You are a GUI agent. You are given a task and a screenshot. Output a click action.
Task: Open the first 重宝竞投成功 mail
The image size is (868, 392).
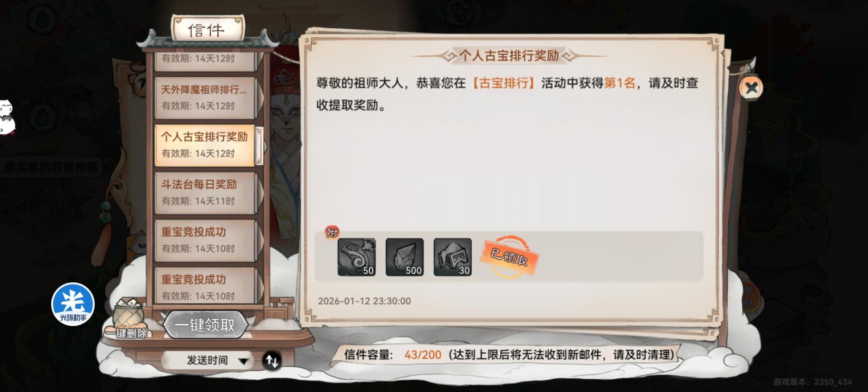tap(206, 240)
